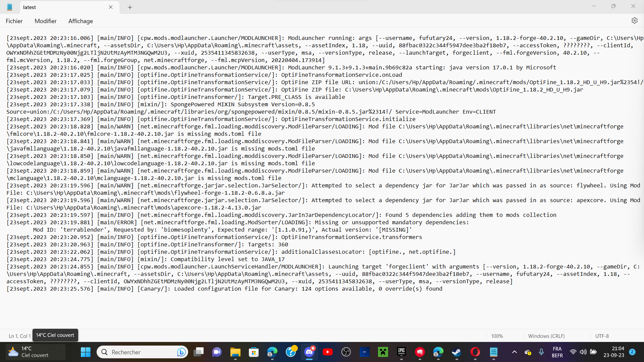Open the Modifier menu
The width and height of the screenshot is (644, 362).
pyautogui.click(x=46, y=21)
